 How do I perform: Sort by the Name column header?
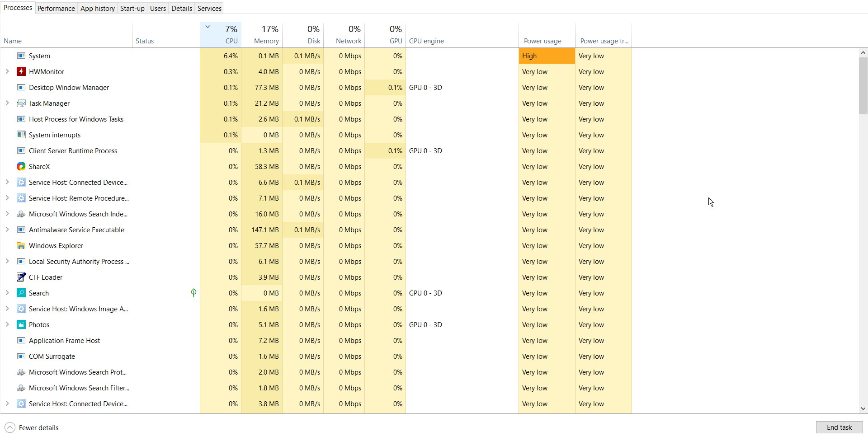tap(66, 35)
